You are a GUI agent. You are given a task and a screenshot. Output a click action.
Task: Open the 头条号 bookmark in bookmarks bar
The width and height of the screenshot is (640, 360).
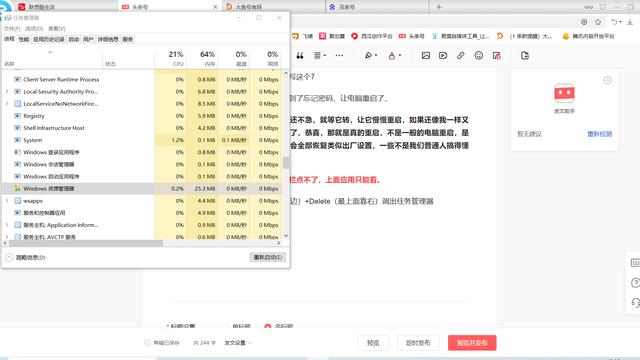[x=411, y=36]
